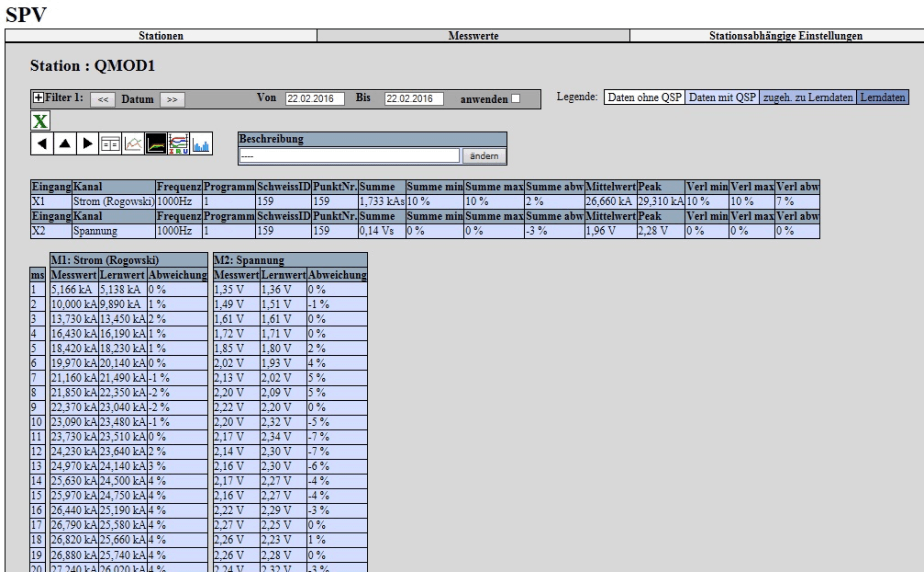Image resolution: width=924 pixels, height=572 pixels.
Task: Click the 24,970 kA Messwert cell
Action: [74, 466]
